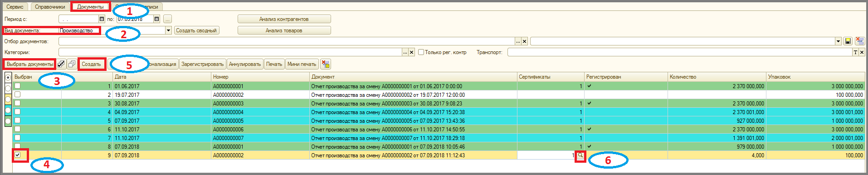Click the Мини печать button
Screen dimensions: 868x175
click(302, 64)
